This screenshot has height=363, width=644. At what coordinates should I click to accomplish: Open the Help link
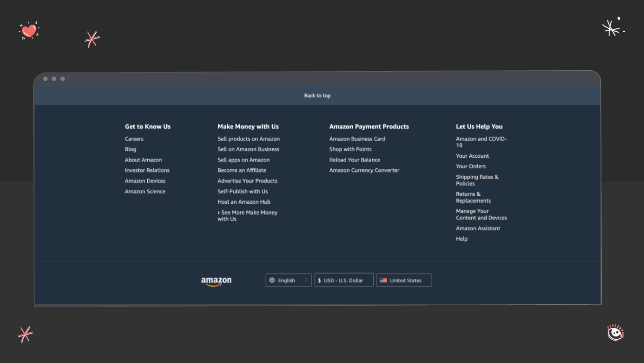(x=462, y=238)
